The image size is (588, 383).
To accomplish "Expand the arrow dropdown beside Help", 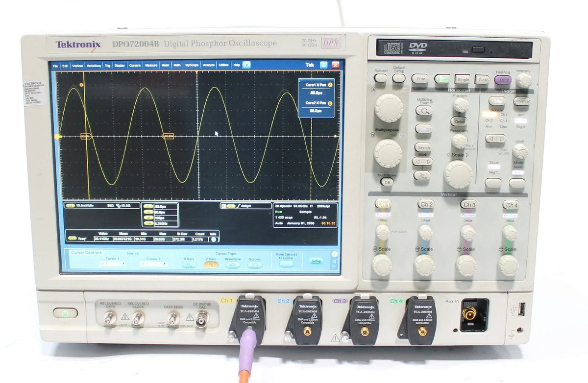I will click(246, 65).
